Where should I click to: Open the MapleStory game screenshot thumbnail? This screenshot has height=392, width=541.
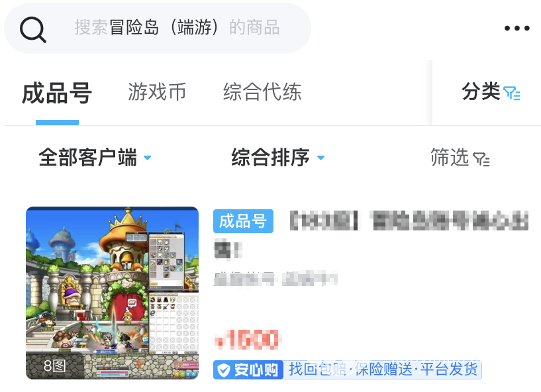pyautogui.click(x=112, y=293)
